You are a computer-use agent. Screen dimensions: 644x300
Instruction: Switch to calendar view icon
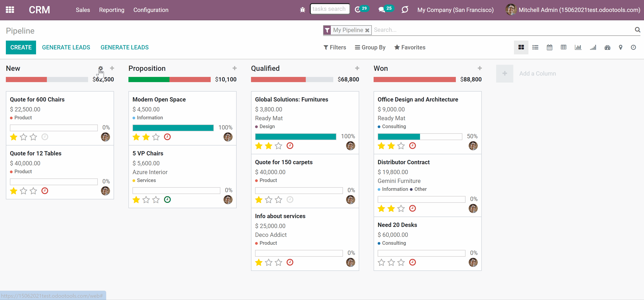tap(549, 47)
